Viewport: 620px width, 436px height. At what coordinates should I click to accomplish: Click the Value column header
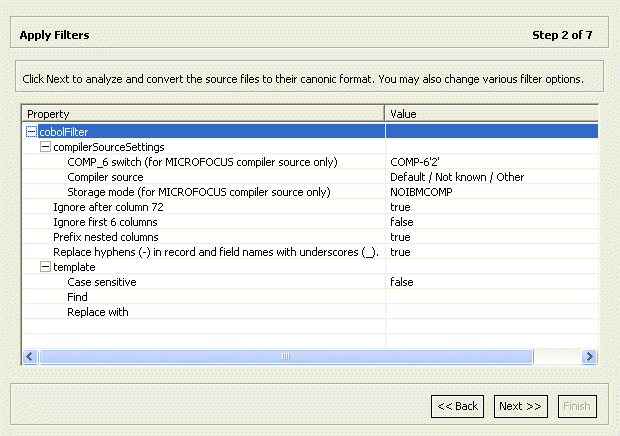point(490,114)
